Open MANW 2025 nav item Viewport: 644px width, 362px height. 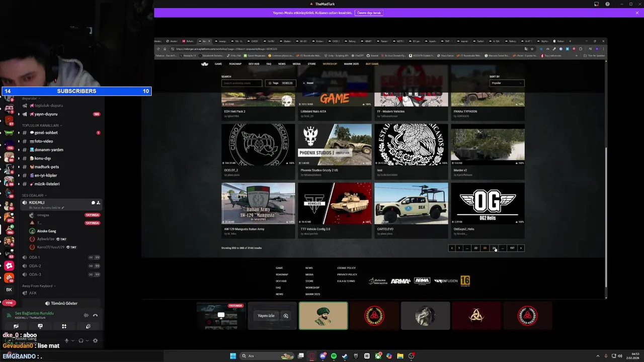coord(351,64)
